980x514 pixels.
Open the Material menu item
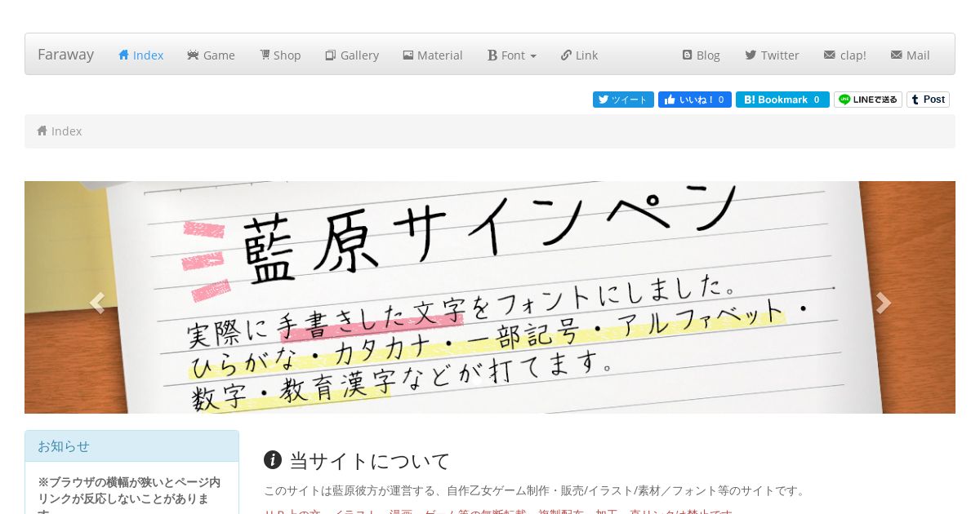(x=433, y=55)
